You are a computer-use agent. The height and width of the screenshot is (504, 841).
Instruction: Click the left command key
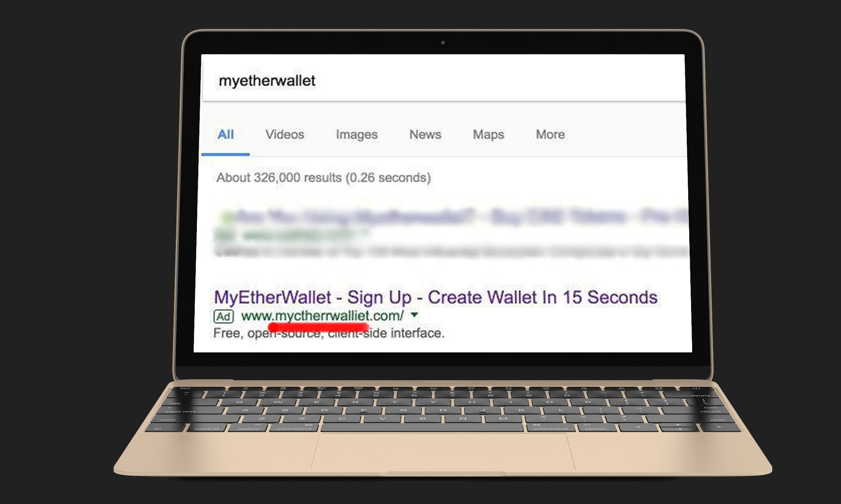pos(294,428)
